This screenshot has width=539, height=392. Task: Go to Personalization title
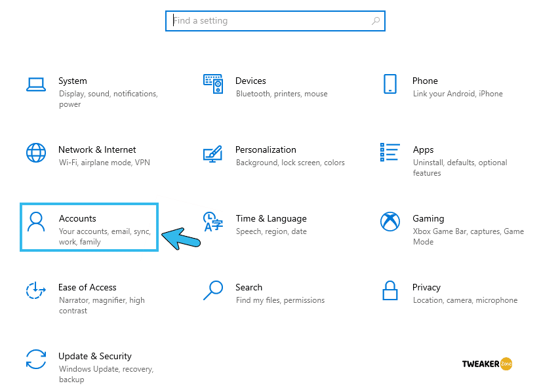point(266,150)
